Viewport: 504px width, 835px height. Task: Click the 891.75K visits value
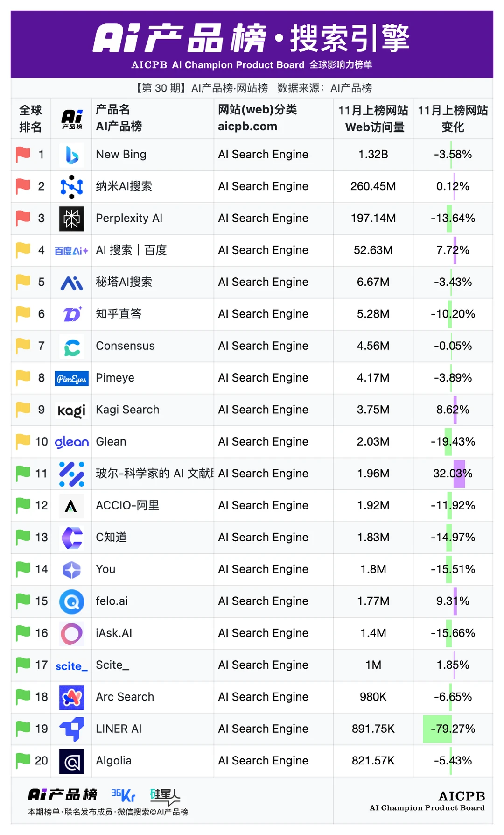[x=373, y=729]
